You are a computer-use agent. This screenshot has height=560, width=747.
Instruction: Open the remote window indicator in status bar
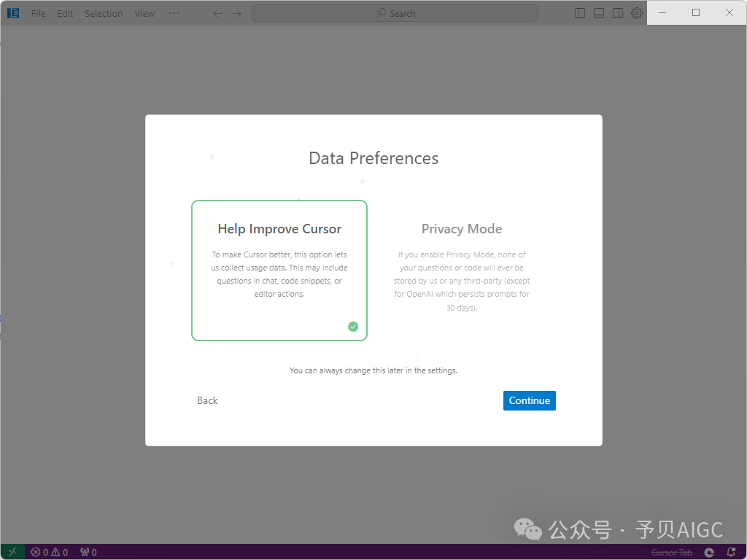click(12, 552)
